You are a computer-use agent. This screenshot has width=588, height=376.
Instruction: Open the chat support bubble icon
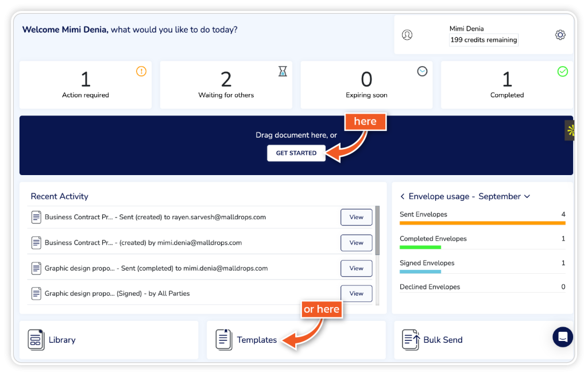pyautogui.click(x=563, y=337)
